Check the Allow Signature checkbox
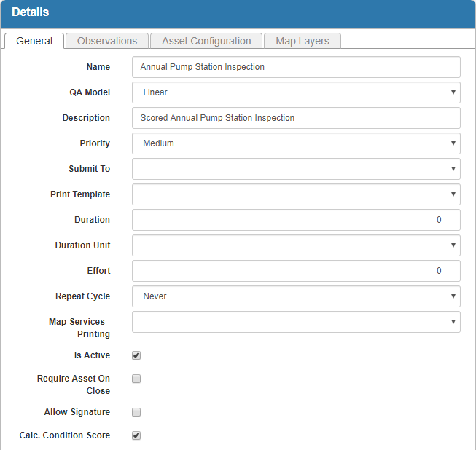 pos(136,412)
